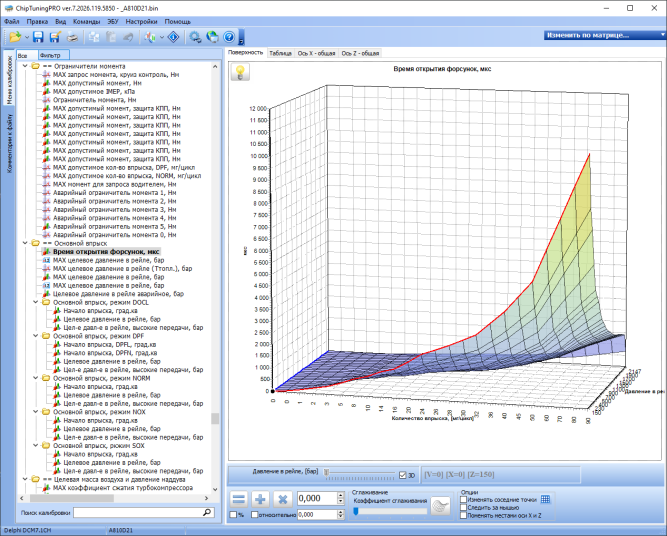
Task: Select the Все tab in tree panel
Action: click(x=26, y=55)
